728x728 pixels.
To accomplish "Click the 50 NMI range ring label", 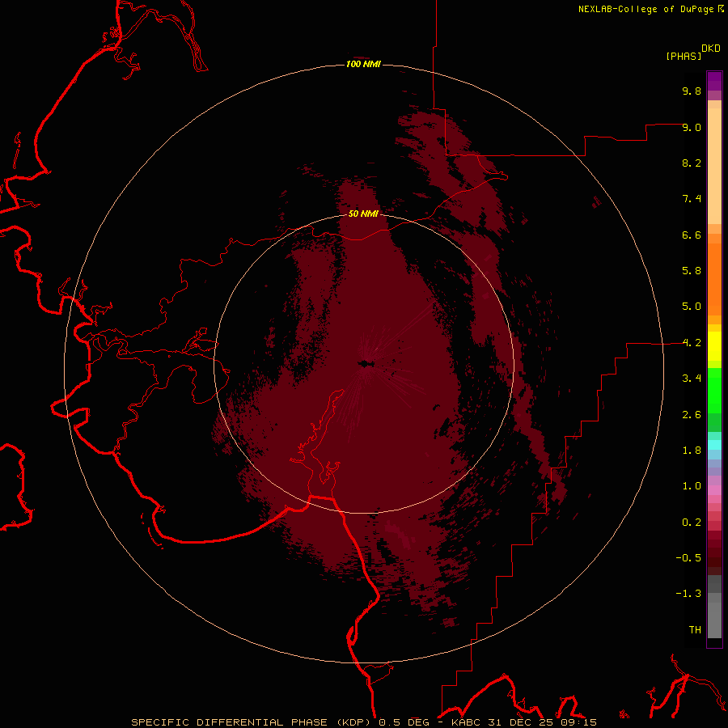I will [x=363, y=214].
